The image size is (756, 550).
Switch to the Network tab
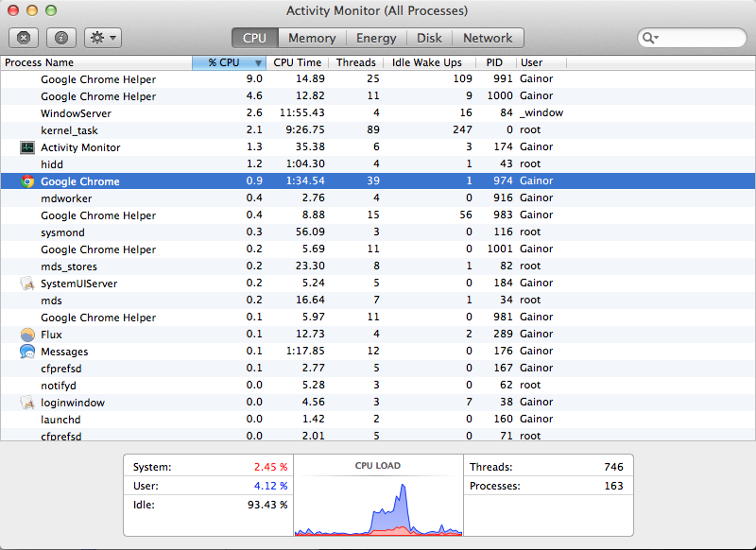tap(488, 38)
